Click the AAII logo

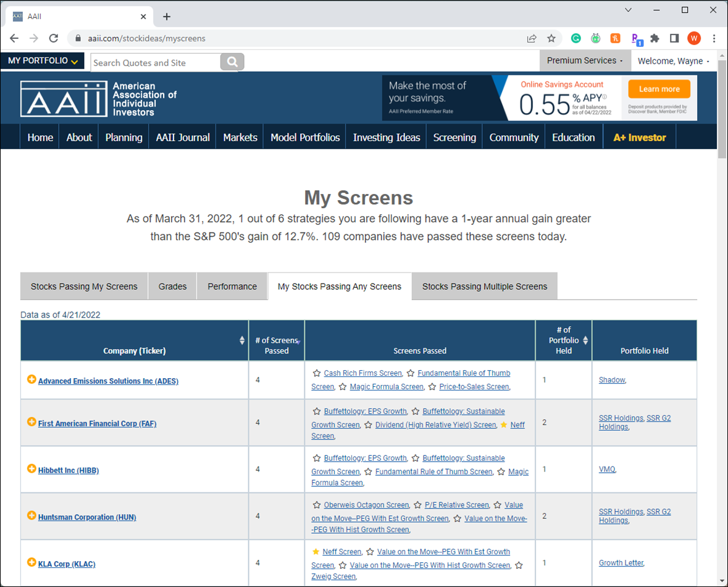click(x=64, y=98)
